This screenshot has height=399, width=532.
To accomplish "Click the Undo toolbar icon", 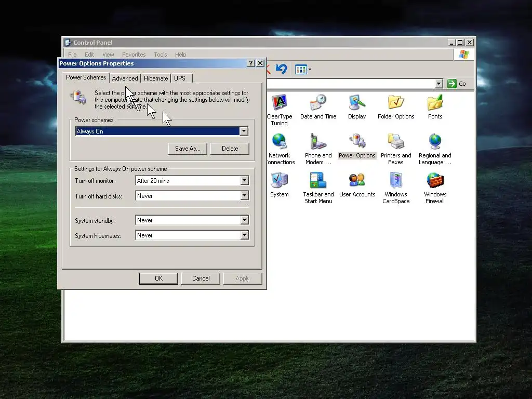I will 281,69.
